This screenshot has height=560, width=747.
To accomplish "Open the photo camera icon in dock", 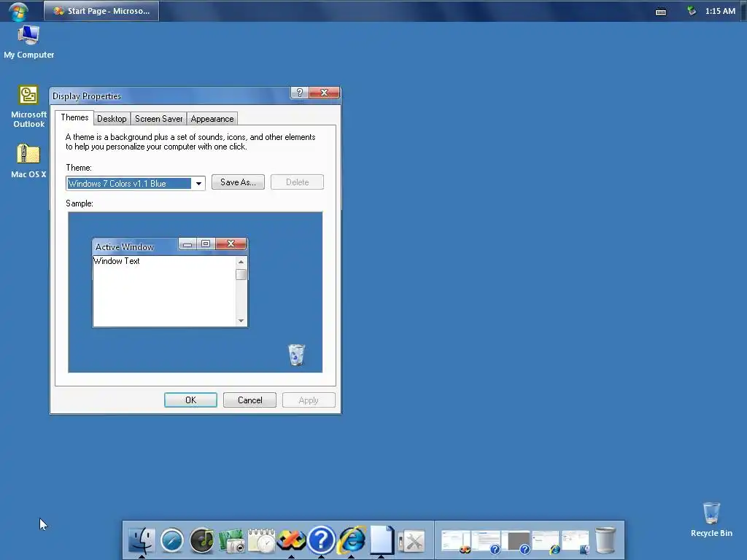I will click(231, 541).
